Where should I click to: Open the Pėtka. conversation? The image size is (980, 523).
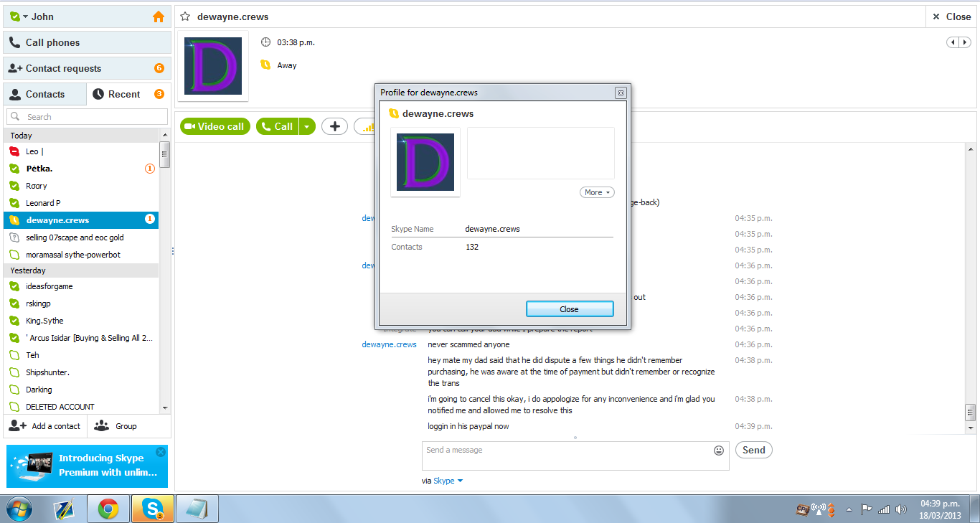coord(81,169)
